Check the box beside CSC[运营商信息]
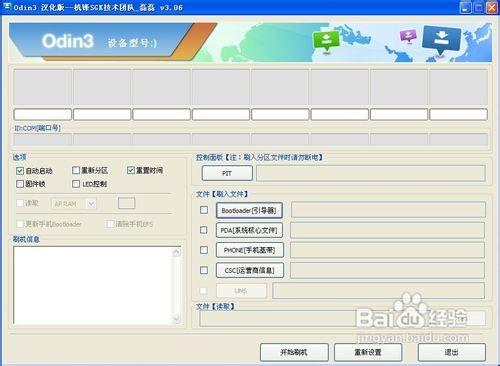Screen dimensions: 500x366 [x=204, y=270]
